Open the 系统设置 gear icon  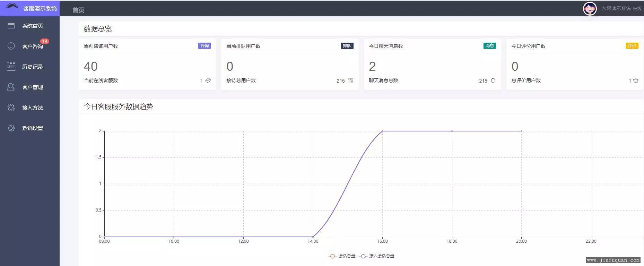(x=11, y=128)
